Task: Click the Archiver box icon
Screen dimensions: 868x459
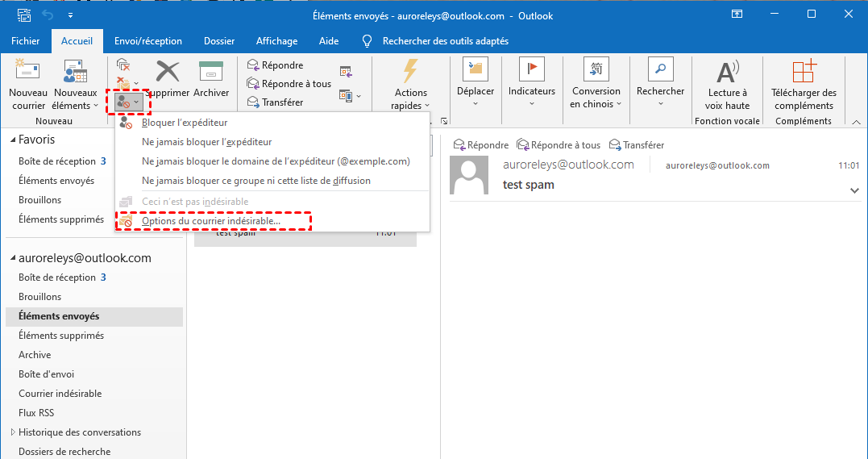Action: point(211,72)
